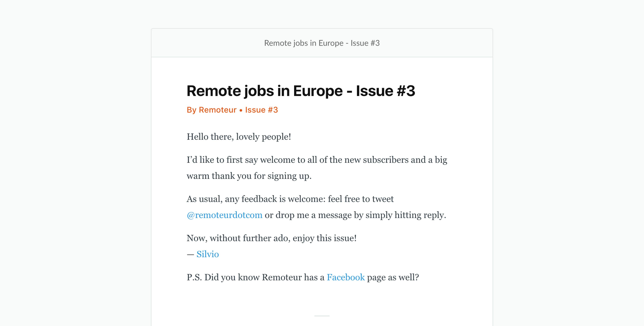
Task: Click the gray header bar title text
Action: click(322, 43)
